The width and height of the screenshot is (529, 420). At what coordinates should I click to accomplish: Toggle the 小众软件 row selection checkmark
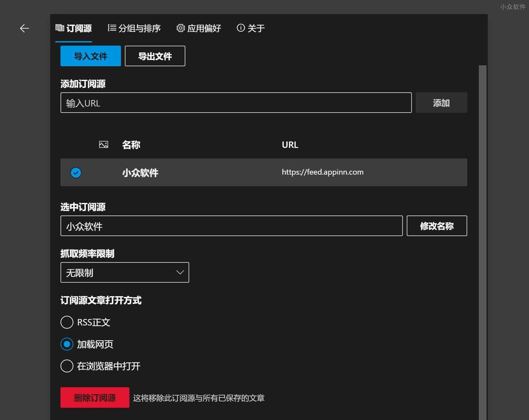click(76, 173)
